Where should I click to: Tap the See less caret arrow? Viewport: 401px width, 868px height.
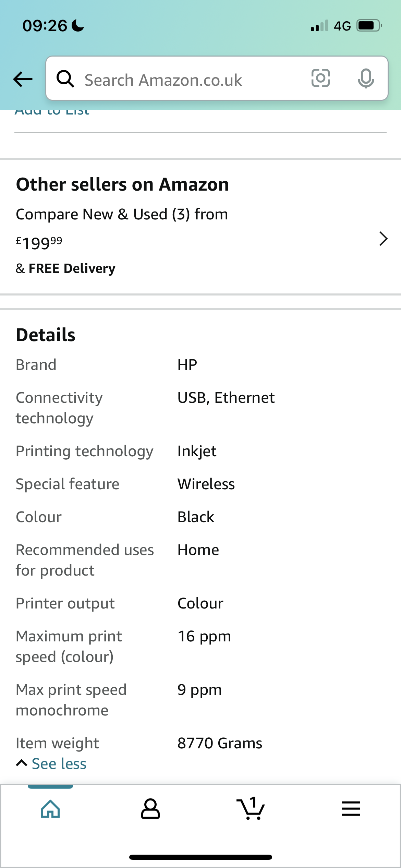[x=22, y=763]
